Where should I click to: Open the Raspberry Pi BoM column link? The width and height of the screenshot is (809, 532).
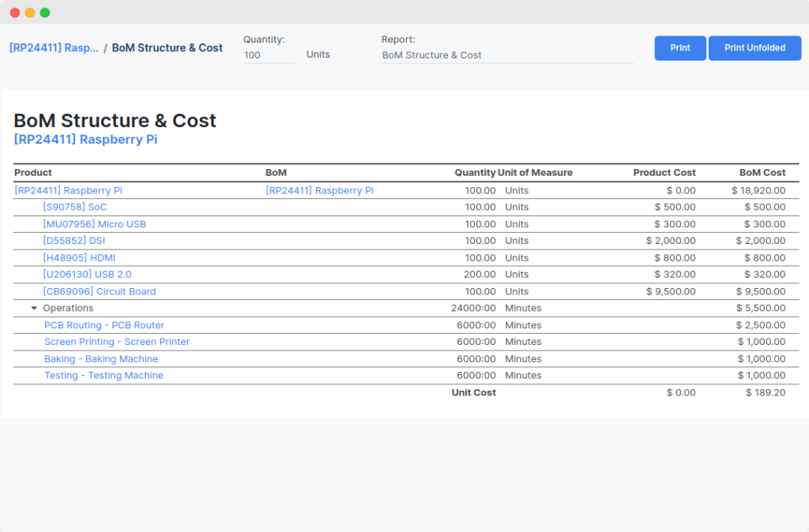coord(319,190)
